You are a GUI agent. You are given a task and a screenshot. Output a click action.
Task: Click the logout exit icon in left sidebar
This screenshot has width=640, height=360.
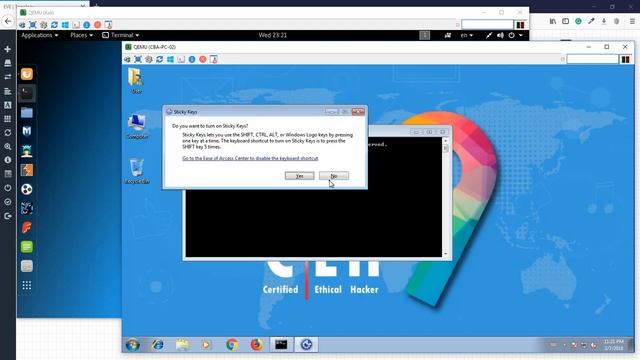[7, 216]
